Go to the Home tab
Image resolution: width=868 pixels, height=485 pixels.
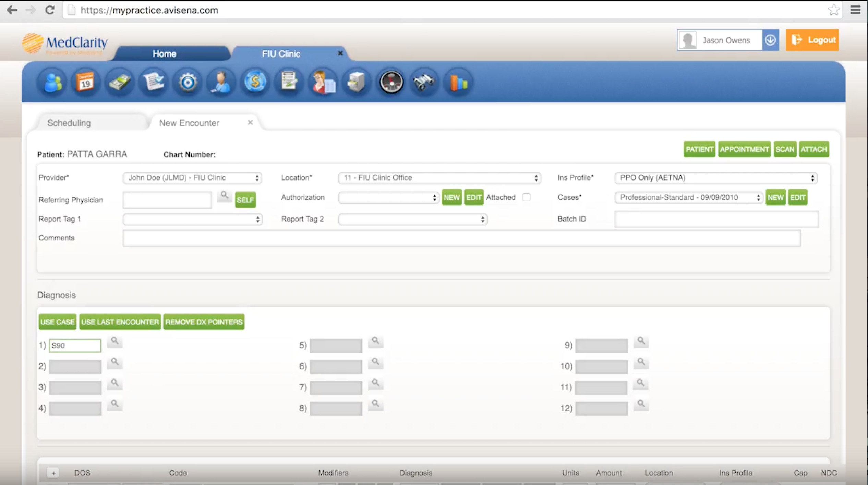[164, 54]
